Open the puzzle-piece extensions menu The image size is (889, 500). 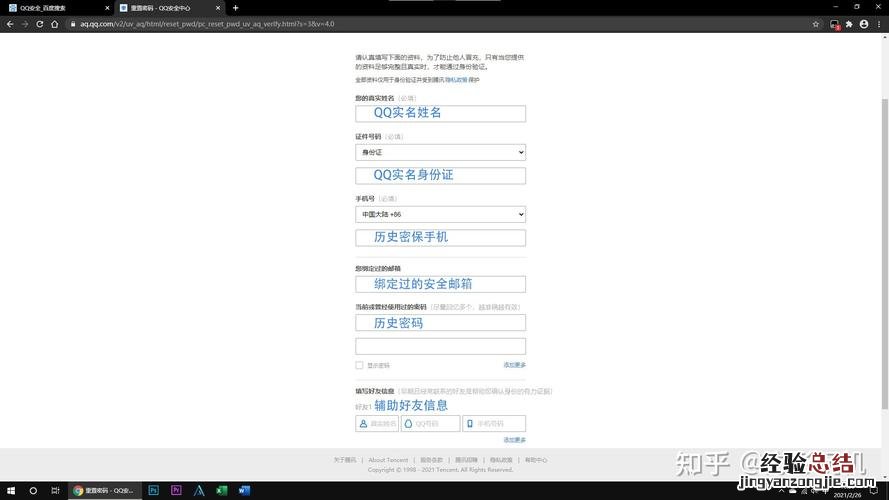point(849,24)
